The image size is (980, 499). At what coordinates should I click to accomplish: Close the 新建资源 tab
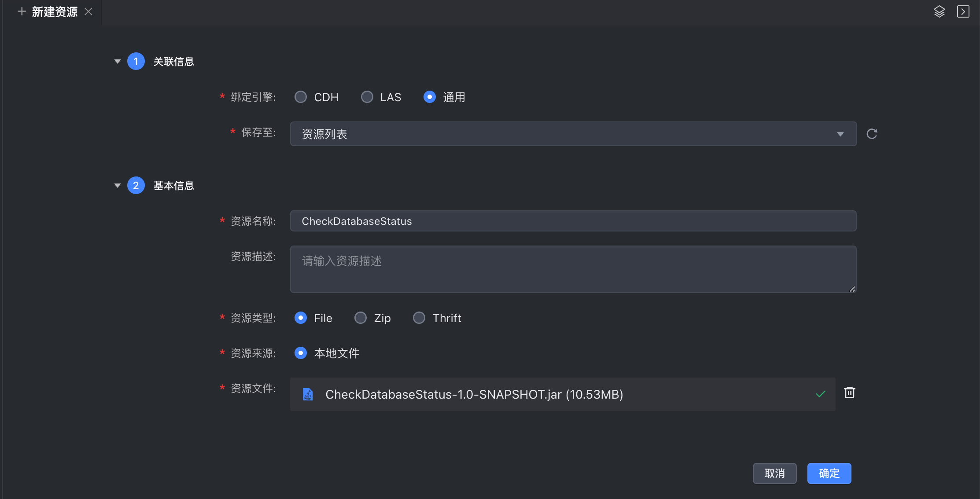click(88, 11)
